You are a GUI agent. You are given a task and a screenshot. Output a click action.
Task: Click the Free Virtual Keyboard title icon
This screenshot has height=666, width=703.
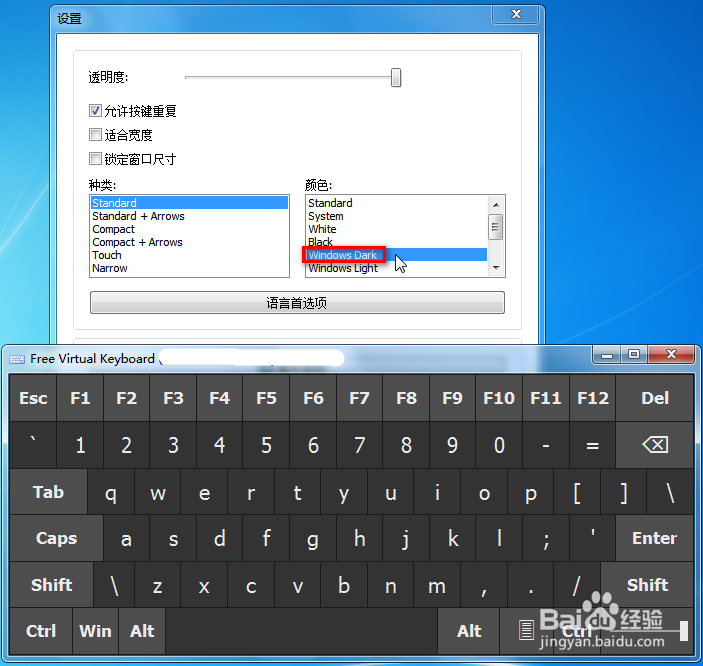click(x=17, y=359)
